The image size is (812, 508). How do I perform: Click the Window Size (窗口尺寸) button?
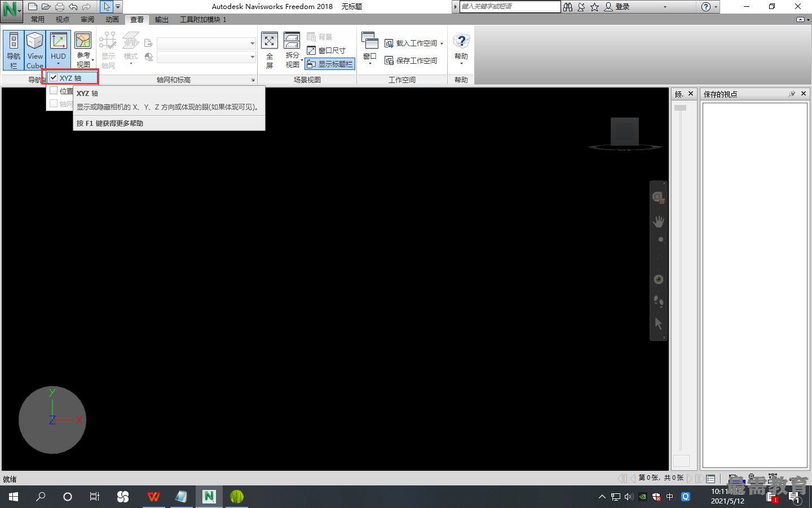pos(326,50)
